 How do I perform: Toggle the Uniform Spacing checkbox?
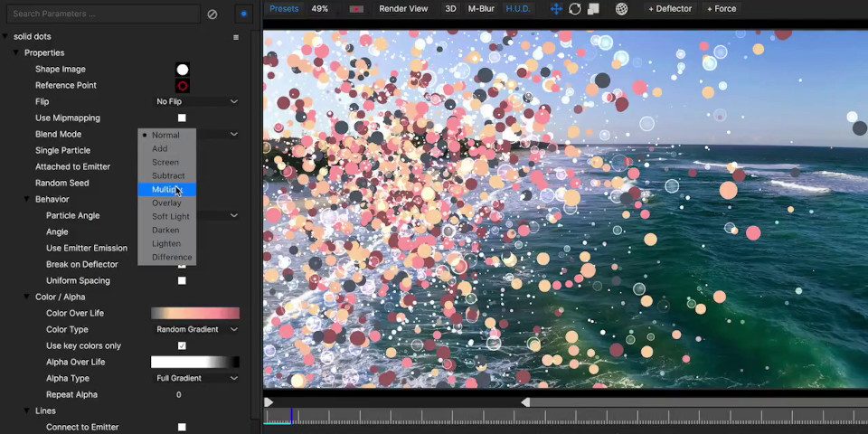(x=182, y=280)
